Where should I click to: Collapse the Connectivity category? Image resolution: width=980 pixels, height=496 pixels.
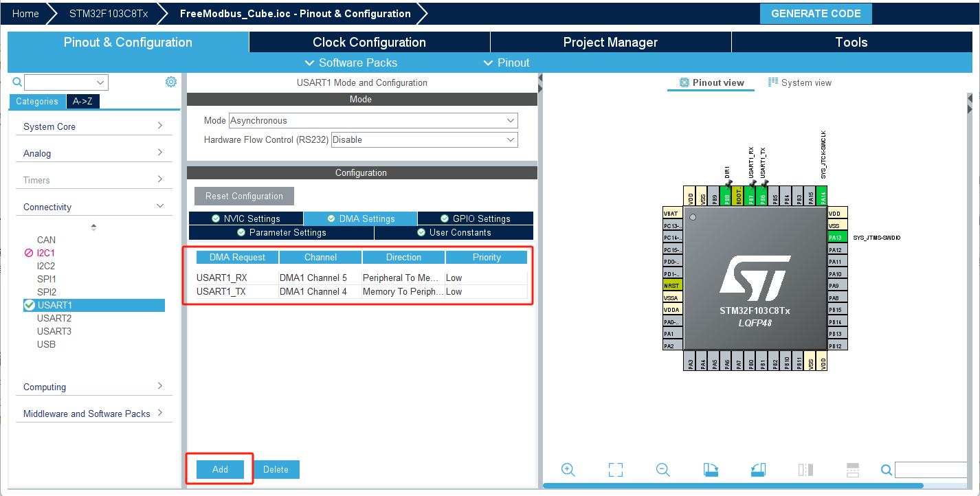[x=94, y=207]
